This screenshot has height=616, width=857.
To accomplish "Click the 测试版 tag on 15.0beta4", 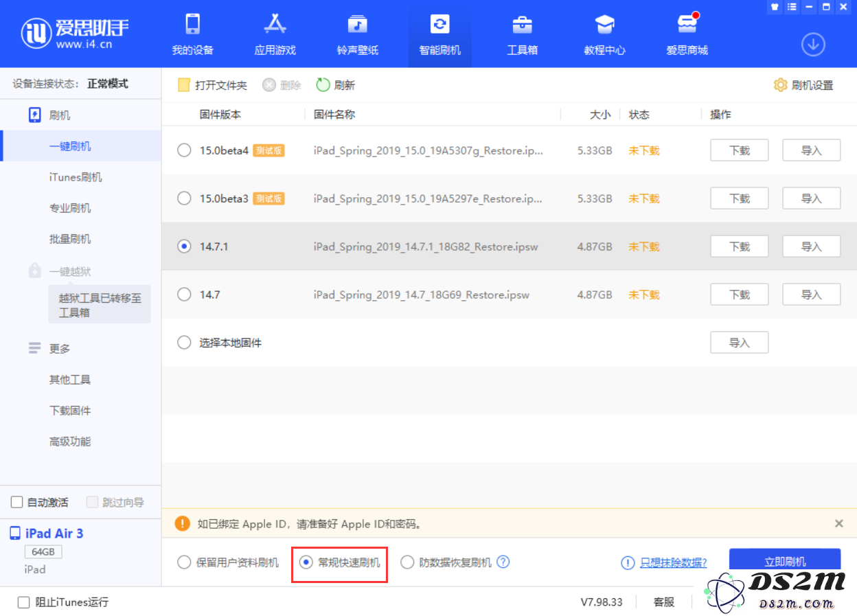I will coord(268,150).
